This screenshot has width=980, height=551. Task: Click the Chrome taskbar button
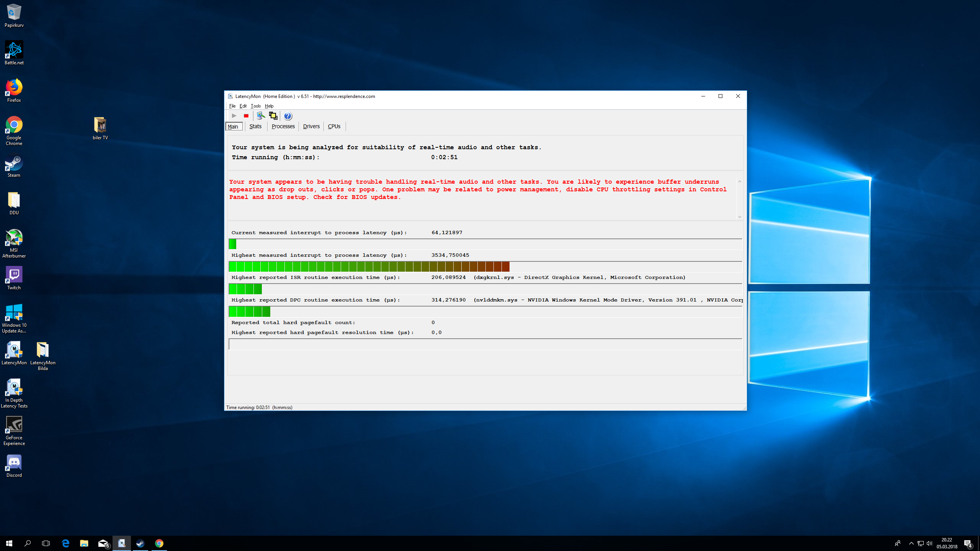point(159,543)
